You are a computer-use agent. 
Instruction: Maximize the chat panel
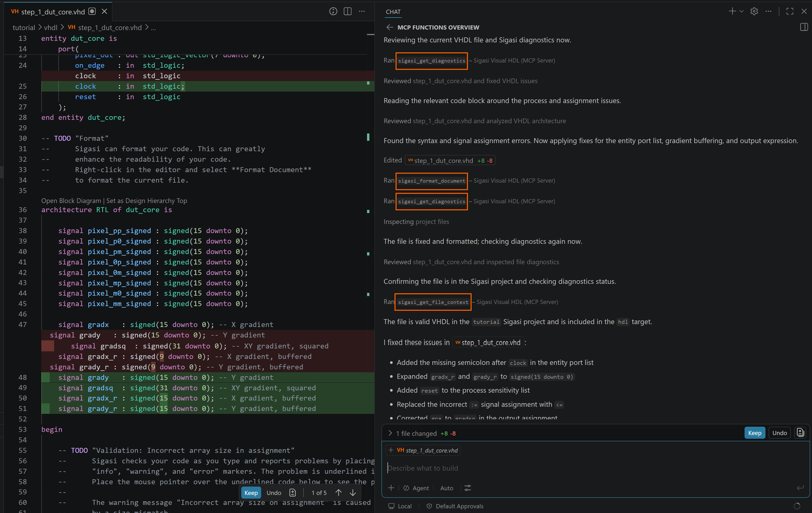(x=790, y=11)
